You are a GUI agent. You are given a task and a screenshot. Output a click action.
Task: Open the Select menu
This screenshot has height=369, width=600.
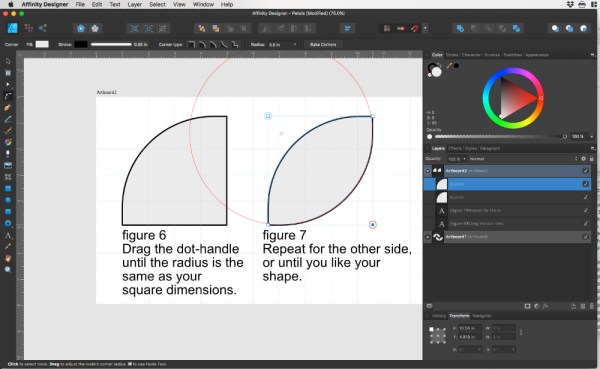click(x=157, y=4)
